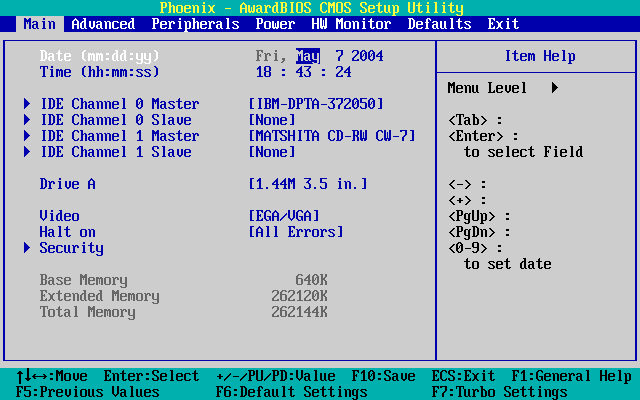
Task: Select the IDE Channel 0 Slave label
Action: coord(116,120)
